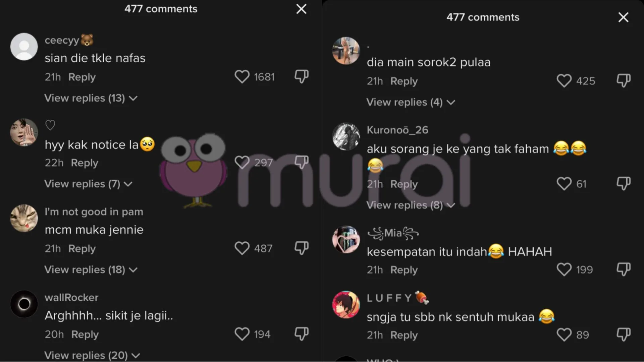Image resolution: width=644 pixels, height=362 pixels.
Task: Dislike LUFFY's comment with thumbs-down
Action: tap(624, 335)
